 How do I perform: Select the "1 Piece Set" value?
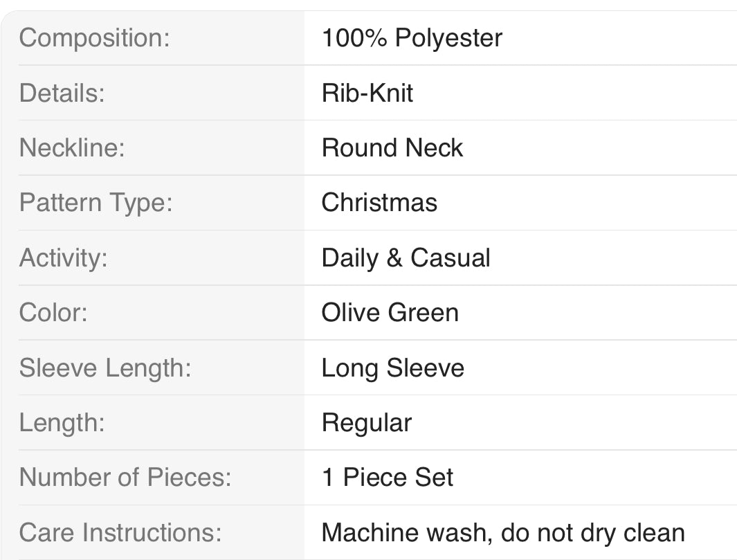(x=388, y=477)
